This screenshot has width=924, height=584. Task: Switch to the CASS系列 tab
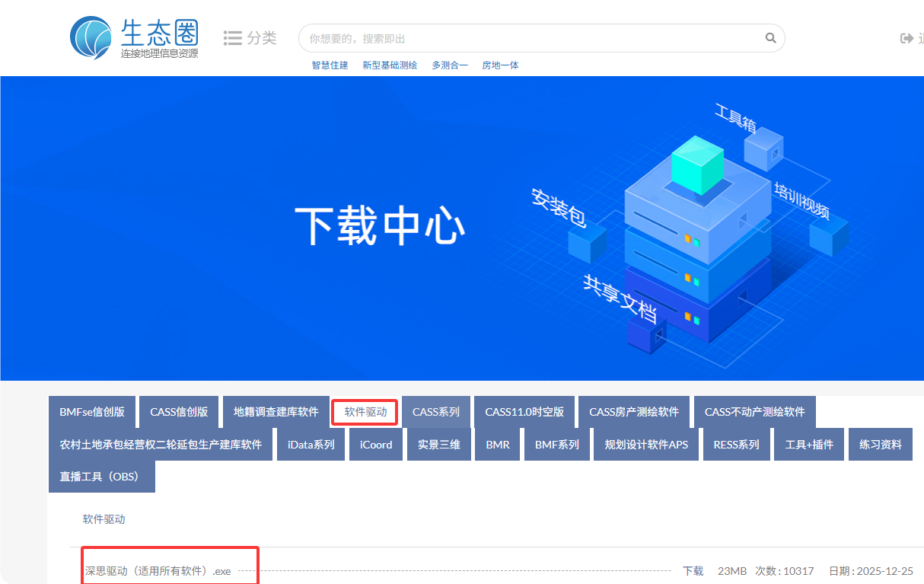point(436,412)
